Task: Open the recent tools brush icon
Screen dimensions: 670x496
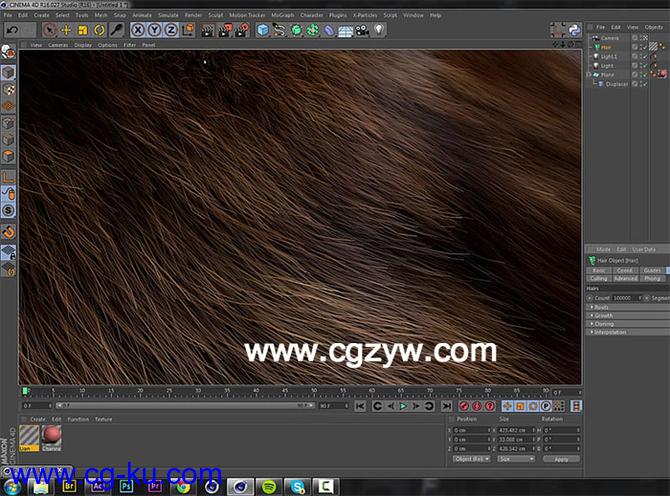Action: point(116,30)
